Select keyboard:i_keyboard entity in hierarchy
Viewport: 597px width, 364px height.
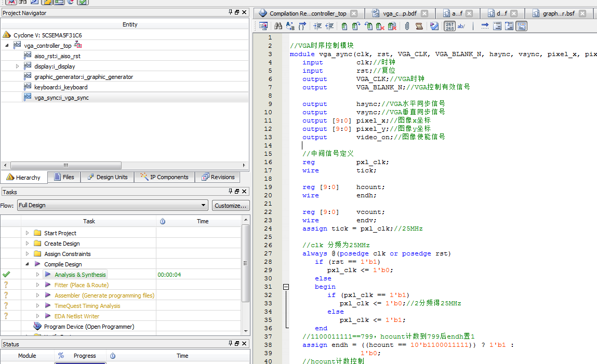click(x=61, y=87)
